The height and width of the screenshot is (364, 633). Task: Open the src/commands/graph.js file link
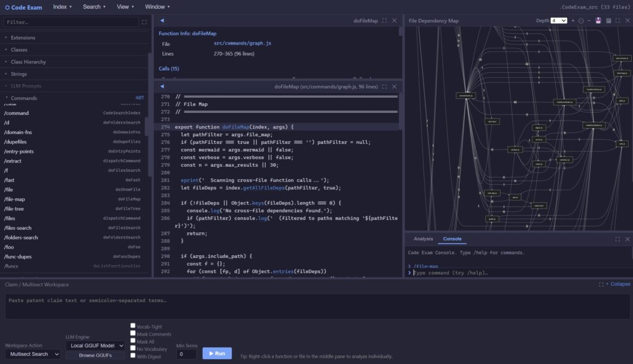point(242,43)
